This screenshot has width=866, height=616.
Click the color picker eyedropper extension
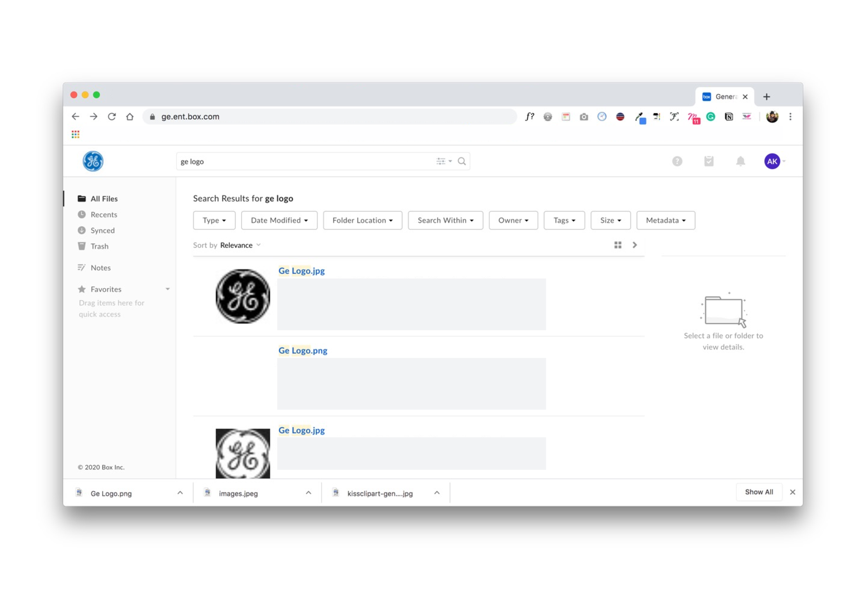pos(640,117)
